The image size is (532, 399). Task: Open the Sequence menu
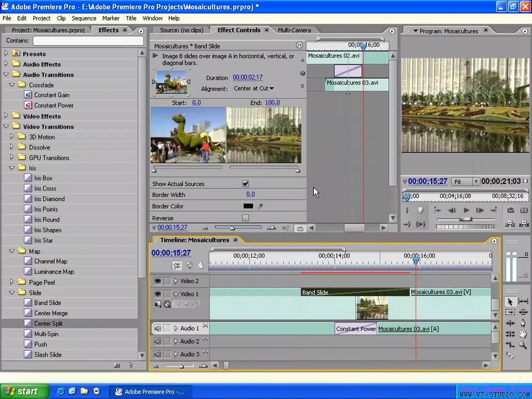pyautogui.click(x=84, y=18)
